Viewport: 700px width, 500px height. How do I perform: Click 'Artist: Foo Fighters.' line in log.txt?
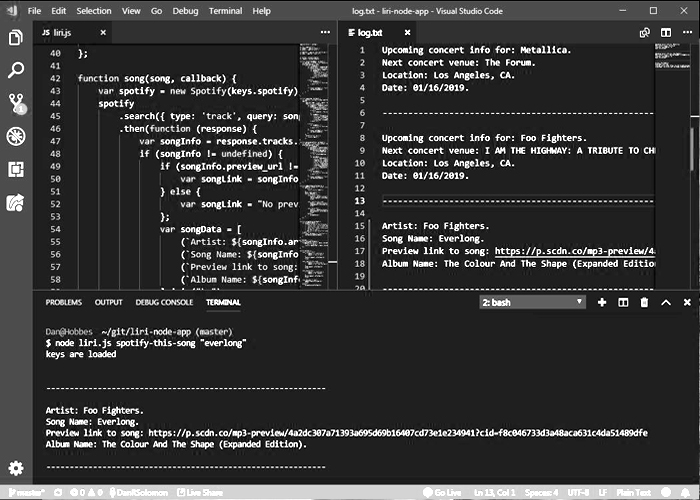(x=435, y=225)
